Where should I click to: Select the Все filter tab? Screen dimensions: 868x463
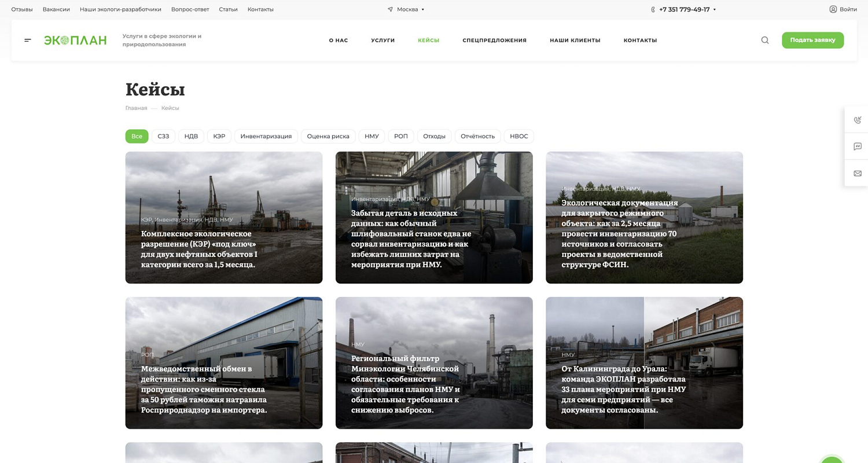point(137,136)
